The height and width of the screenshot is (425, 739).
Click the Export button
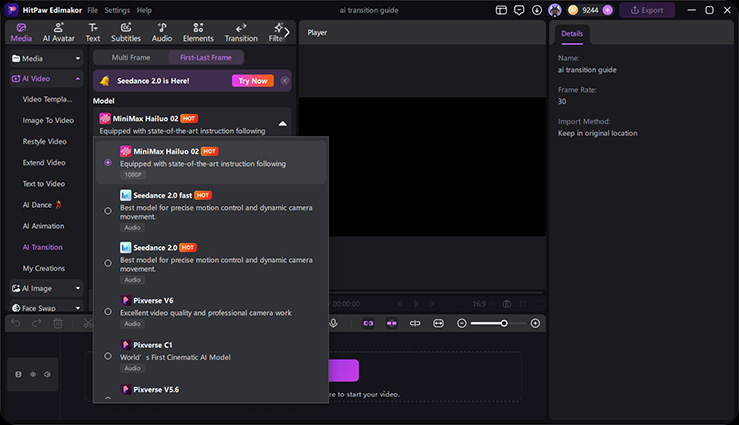click(647, 10)
